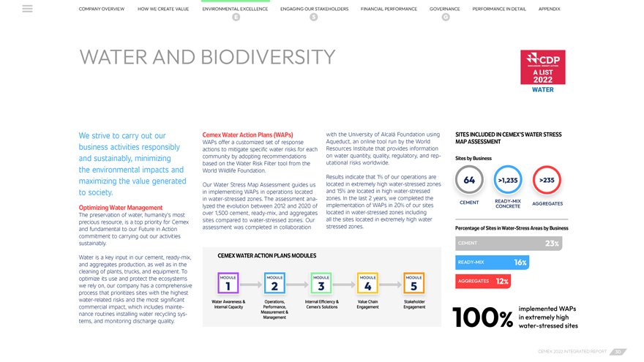This screenshot has width=644, height=362.
Task: Click the S badge under Stakeholders
Action: (314, 18)
